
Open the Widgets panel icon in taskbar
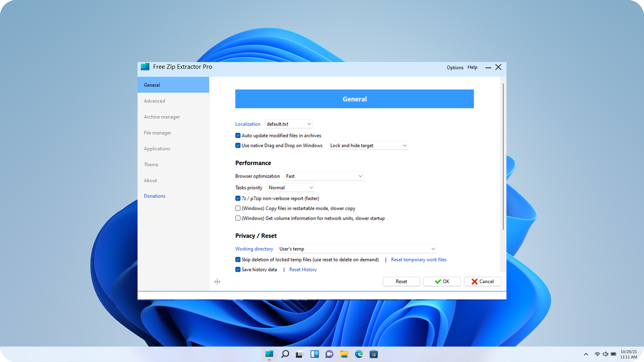tap(315, 354)
